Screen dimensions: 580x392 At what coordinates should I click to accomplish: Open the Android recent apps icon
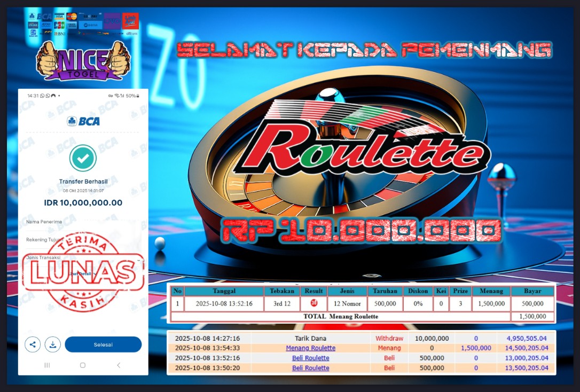pos(47,365)
